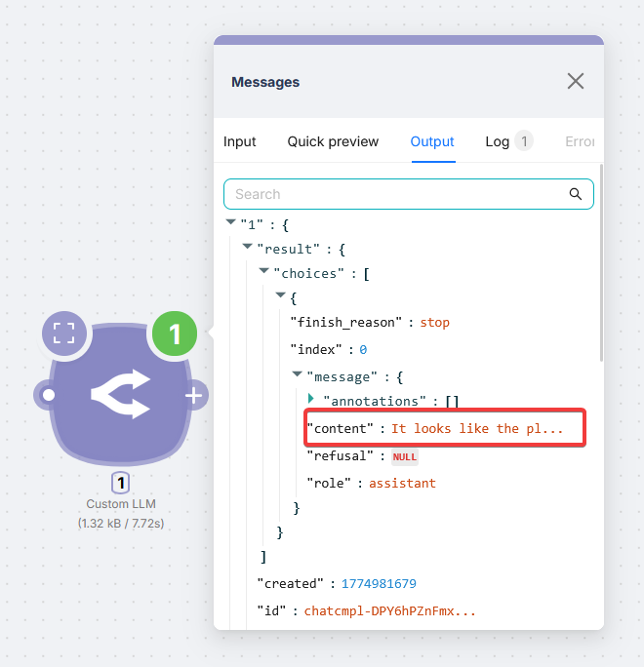Close the Messages panel

click(x=576, y=81)
